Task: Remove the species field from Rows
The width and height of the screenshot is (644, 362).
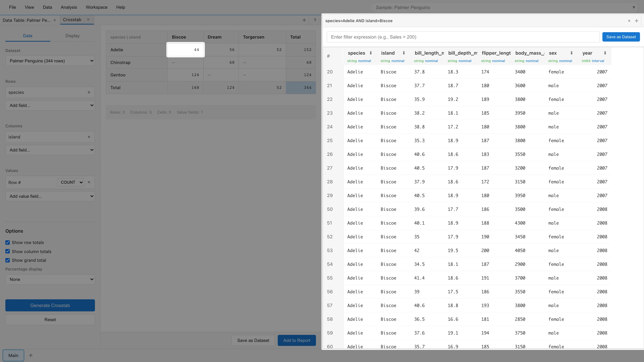Action: point(89,92)
